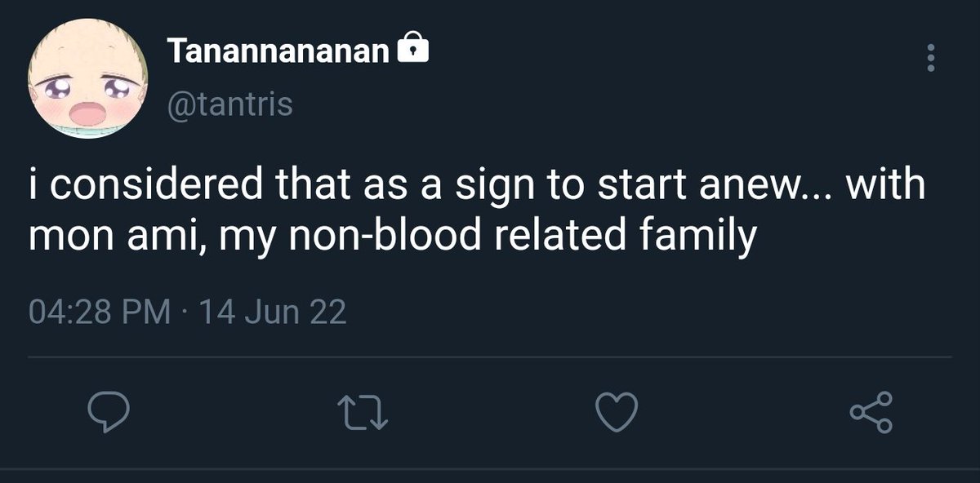Open the @tantris handle link
Screen dimensions: 980x483
click(x=229, y=104)
